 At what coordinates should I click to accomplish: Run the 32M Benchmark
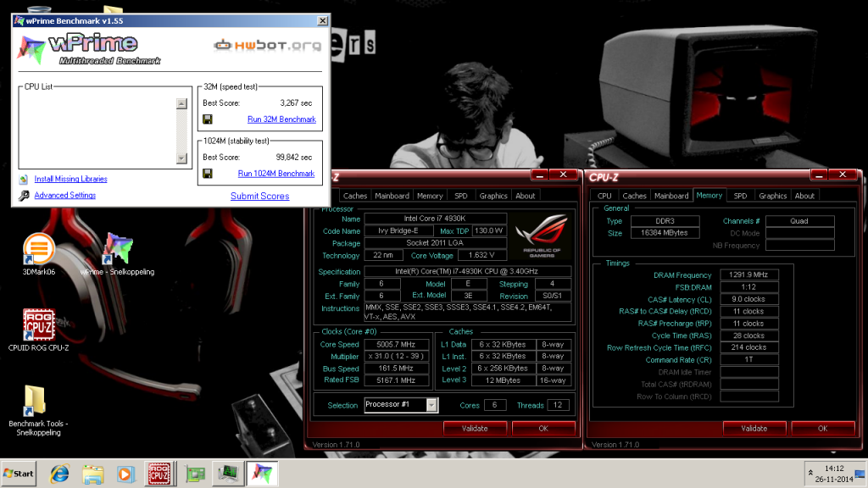(x=281, y=119)
